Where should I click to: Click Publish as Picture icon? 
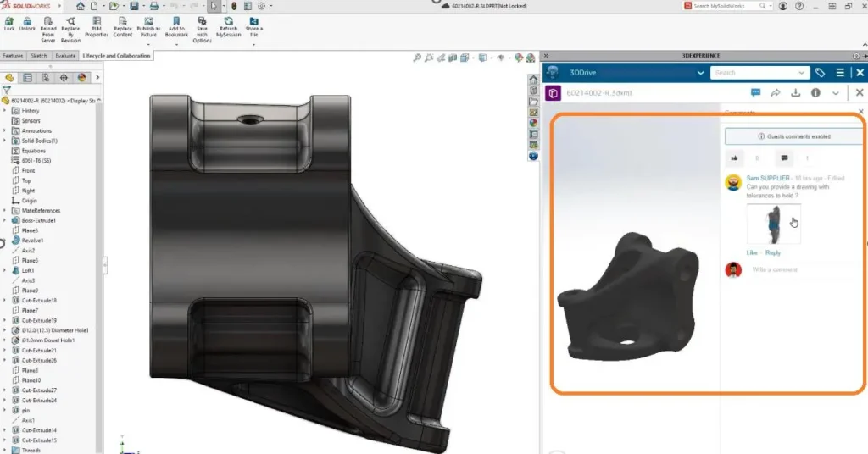tap(148, 28)
